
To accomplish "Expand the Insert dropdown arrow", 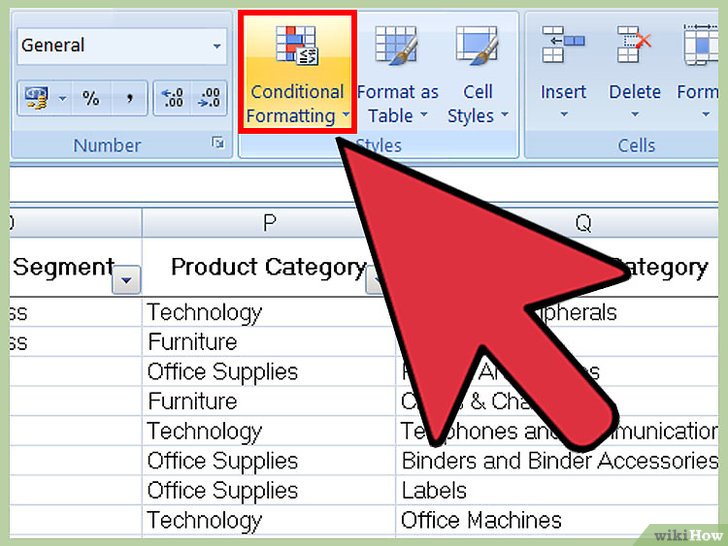I will (x=564, y=114).
